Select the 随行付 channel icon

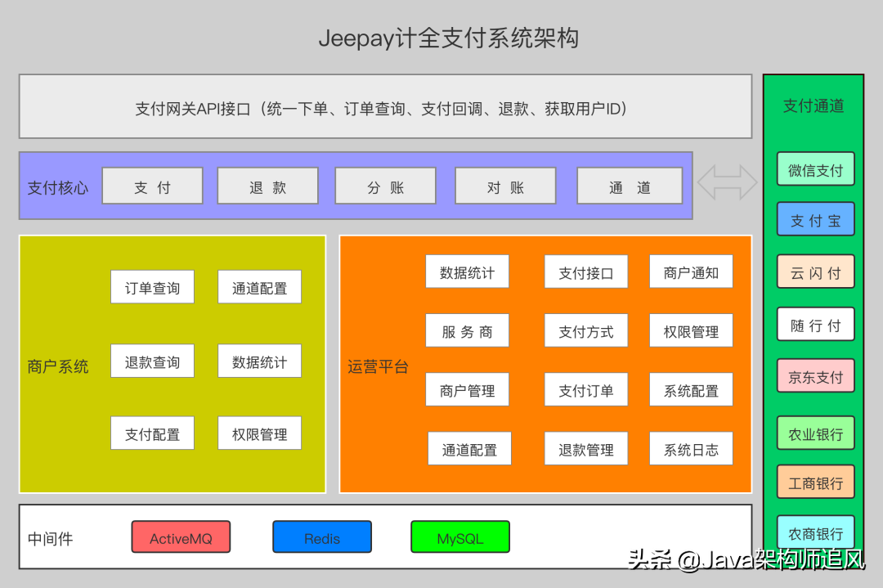[x=815, y=324]
